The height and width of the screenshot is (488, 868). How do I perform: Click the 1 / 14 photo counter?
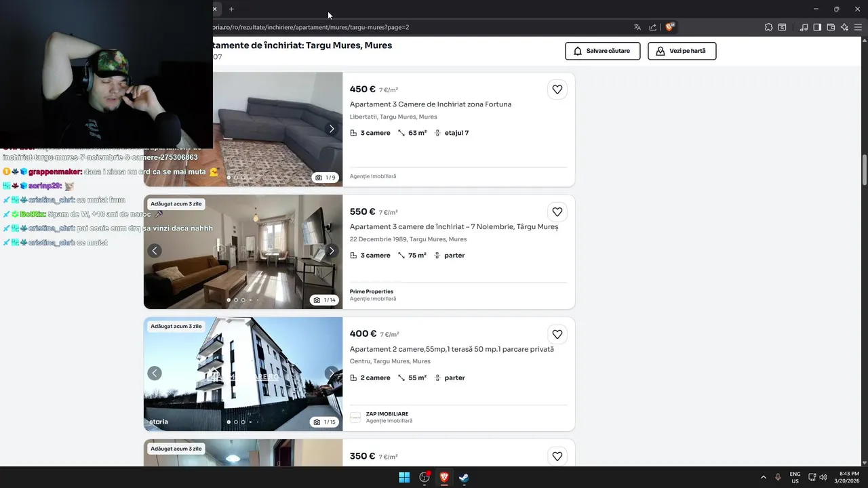pos(325,300)
